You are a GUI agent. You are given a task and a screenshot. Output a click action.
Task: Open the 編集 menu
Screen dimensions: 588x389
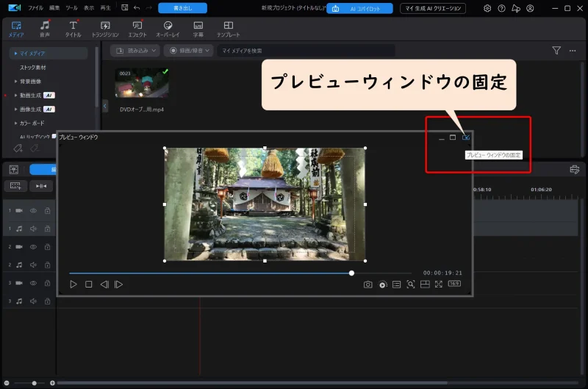tap(54, 8)
